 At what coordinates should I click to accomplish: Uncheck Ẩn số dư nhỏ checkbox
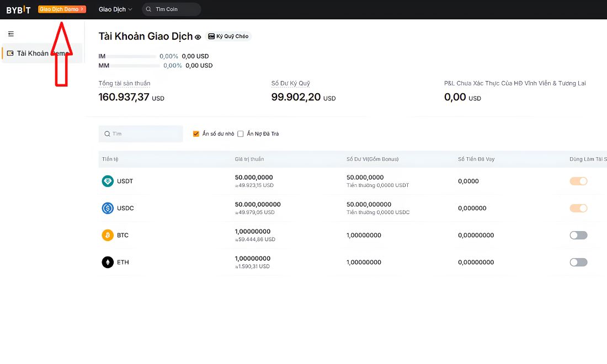pyautogui.click(x=196, y=134)
